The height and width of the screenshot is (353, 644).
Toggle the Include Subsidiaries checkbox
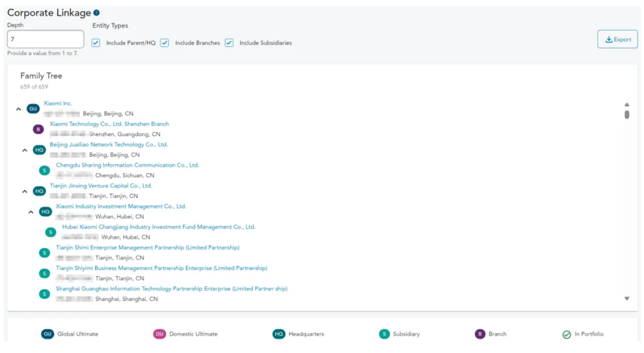pos(229,43)
